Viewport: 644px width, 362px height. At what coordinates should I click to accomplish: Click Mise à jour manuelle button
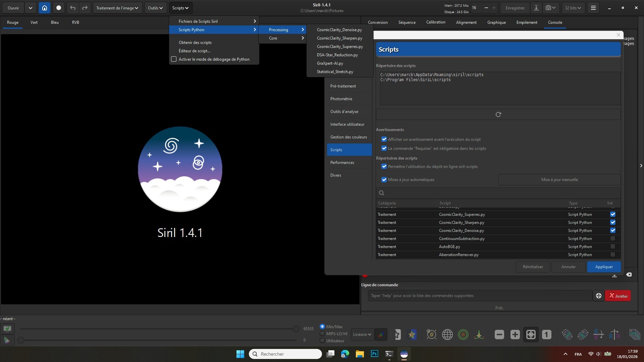click(559, 180)
